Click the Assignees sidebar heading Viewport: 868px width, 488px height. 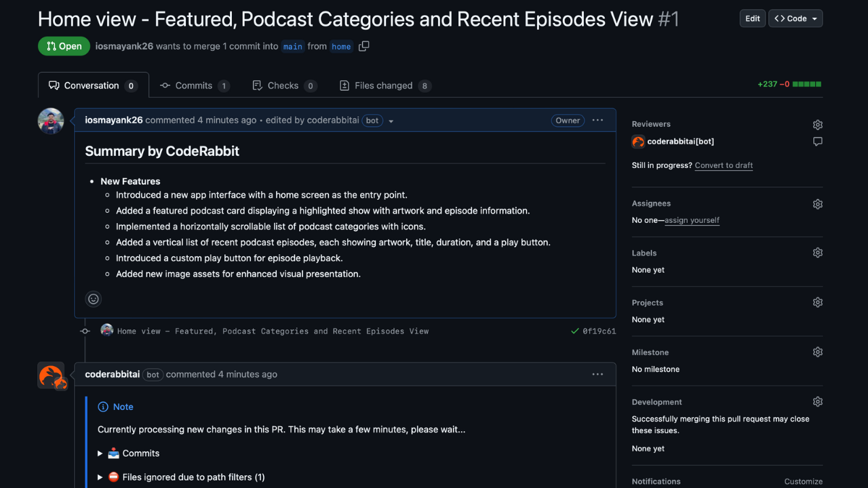tap(651, 203)
